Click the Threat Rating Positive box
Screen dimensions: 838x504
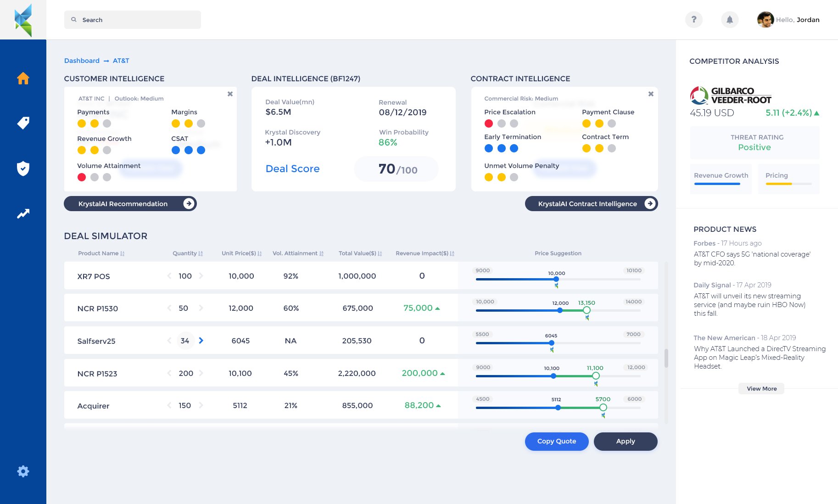[754, 143]
